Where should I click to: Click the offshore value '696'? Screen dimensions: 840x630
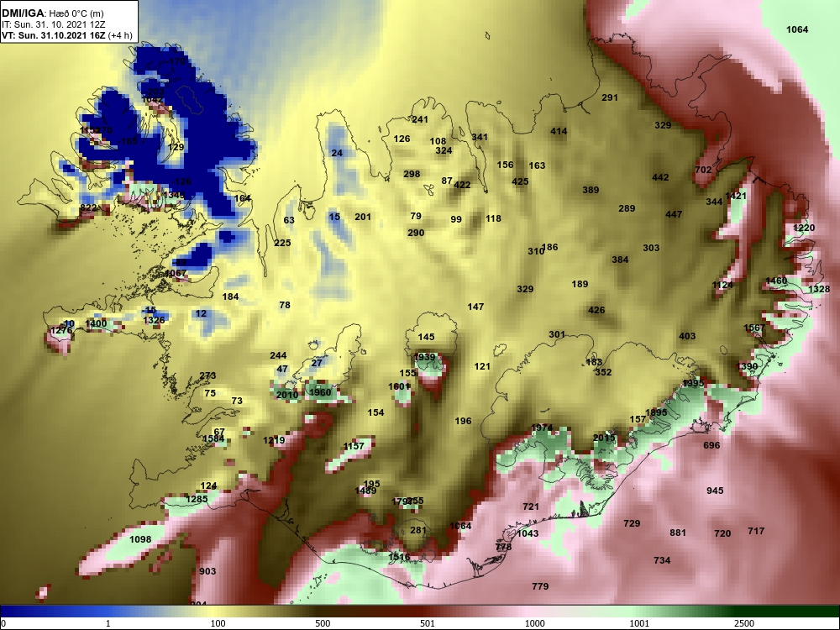click(711, 445)
